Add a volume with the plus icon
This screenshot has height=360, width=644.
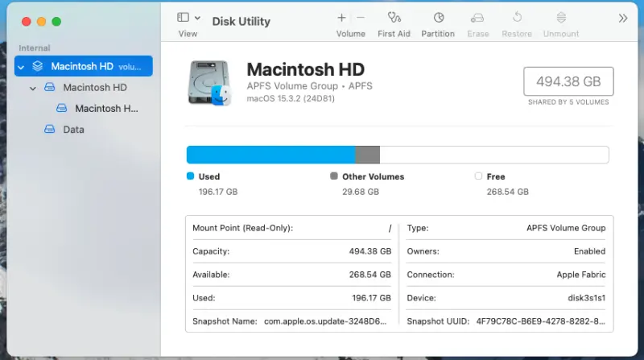pos(341,18)
